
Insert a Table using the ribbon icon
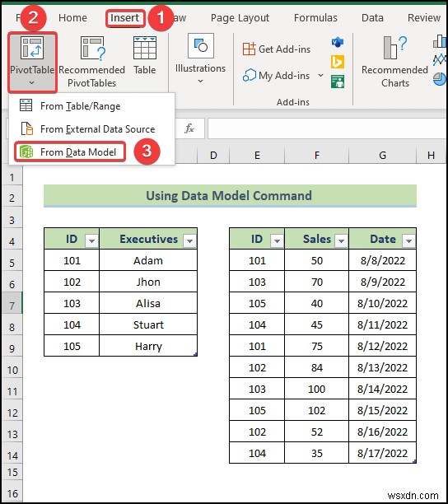(145, 48)
